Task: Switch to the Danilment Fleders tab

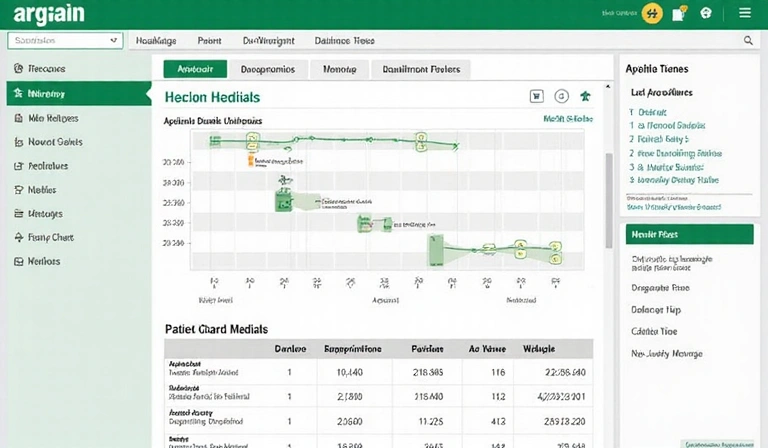Action: (x=421, y=69)
